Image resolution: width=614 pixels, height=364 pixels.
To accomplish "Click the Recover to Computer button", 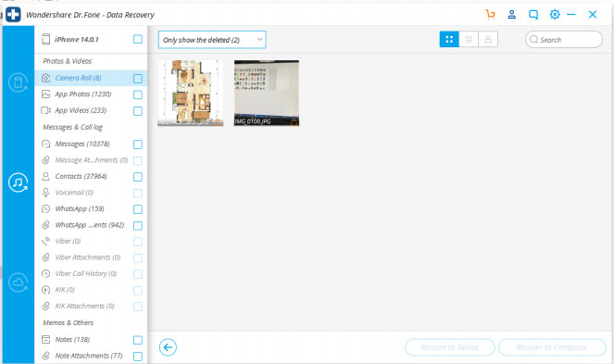I will (552, 347).
